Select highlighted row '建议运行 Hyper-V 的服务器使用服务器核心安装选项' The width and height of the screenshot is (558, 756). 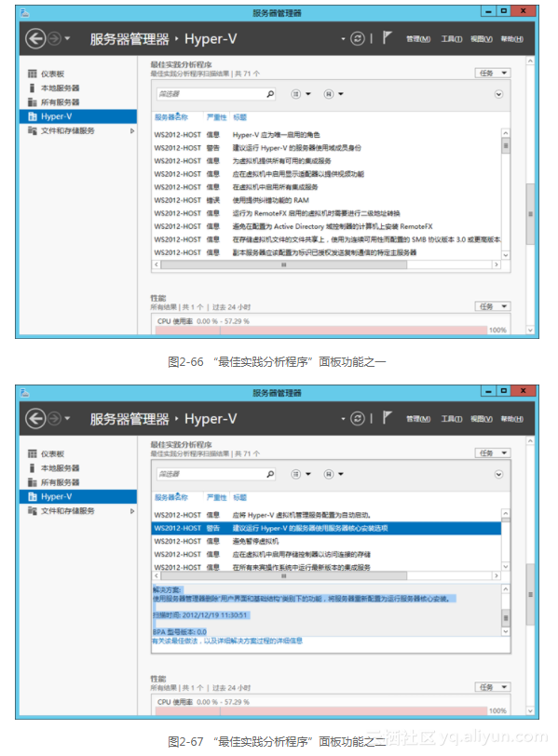tap(326, 529)
